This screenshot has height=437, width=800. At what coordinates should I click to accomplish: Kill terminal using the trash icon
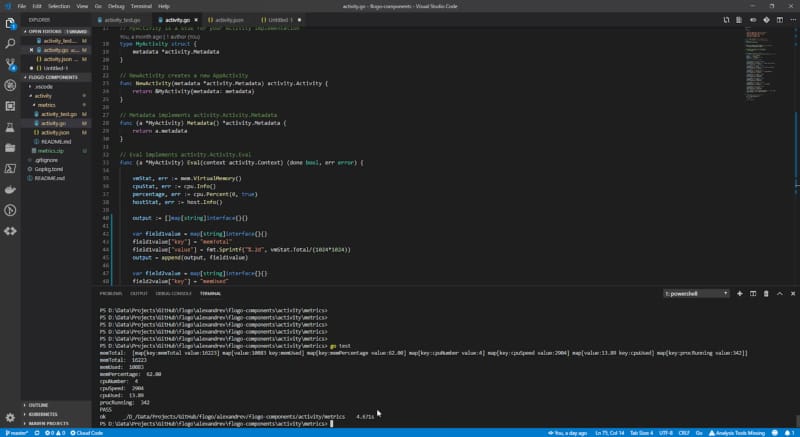pyautogui.click(x=765, y=293)
